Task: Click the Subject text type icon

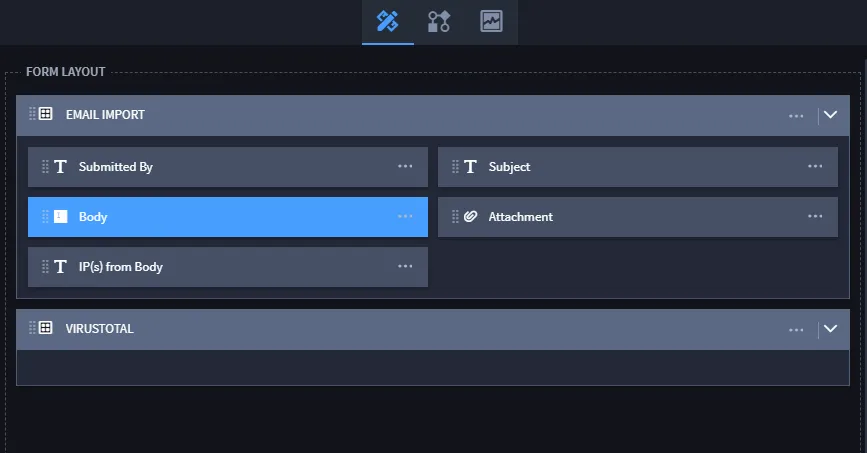Action: [x=471, y=166]
